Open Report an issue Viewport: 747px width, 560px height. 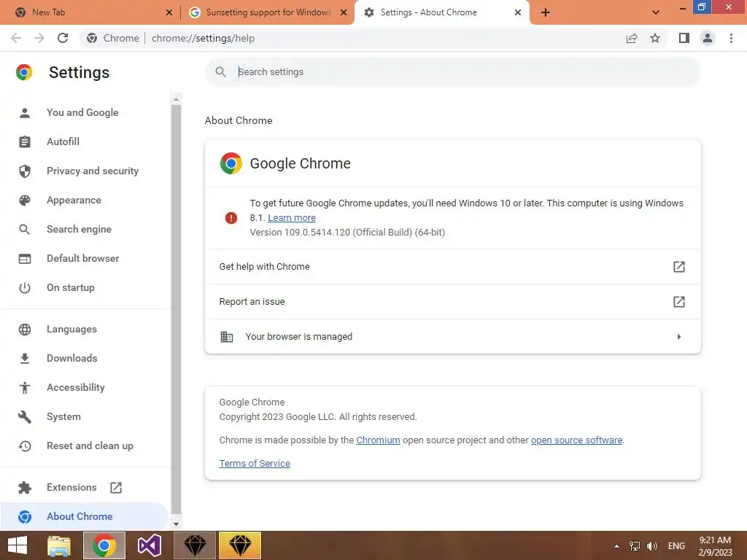(x=452, y=301)
